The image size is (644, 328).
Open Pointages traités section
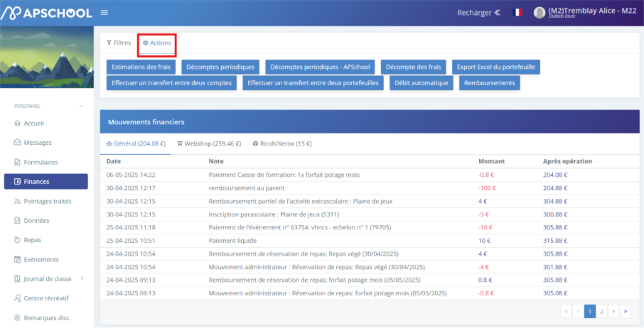[x=47, y=201]
